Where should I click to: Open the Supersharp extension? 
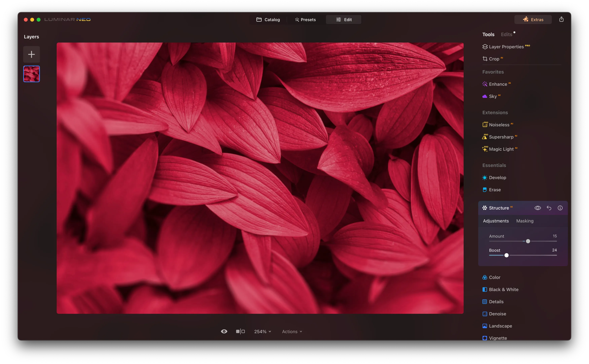[x=501, y=137]
